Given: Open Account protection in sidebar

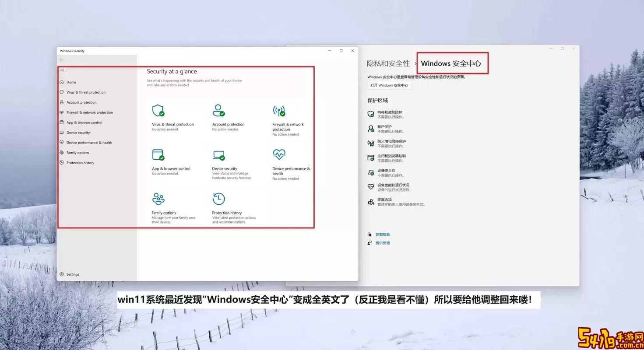Looking at the screenshot, I should click(81, 102).
